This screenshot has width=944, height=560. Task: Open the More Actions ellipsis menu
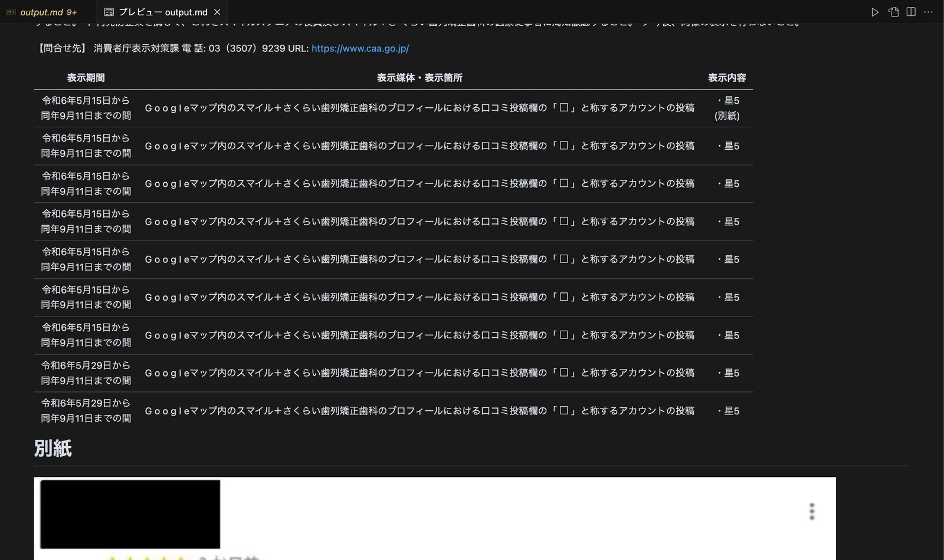[x=928, y=12]
